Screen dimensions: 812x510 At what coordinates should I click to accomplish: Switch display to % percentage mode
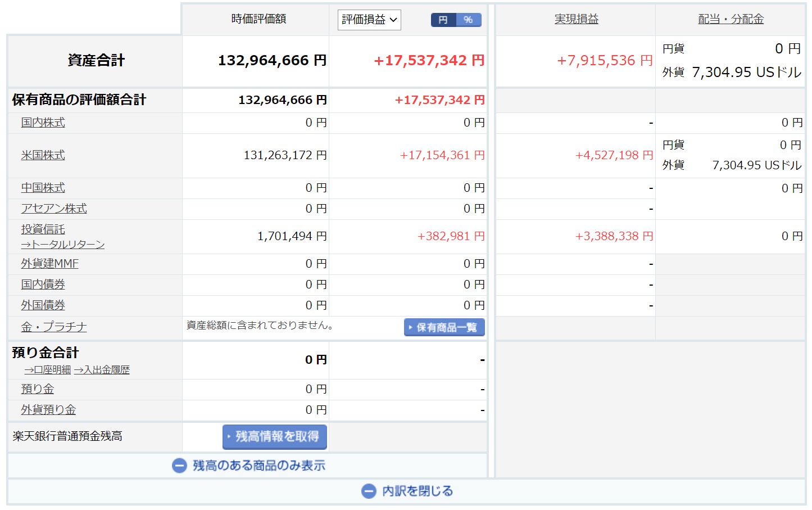tap(468, 20)
